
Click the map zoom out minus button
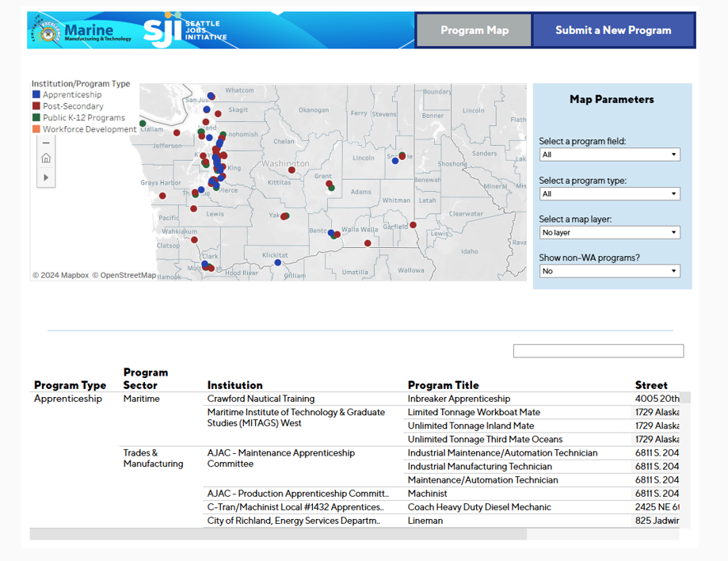coord(46,143)
